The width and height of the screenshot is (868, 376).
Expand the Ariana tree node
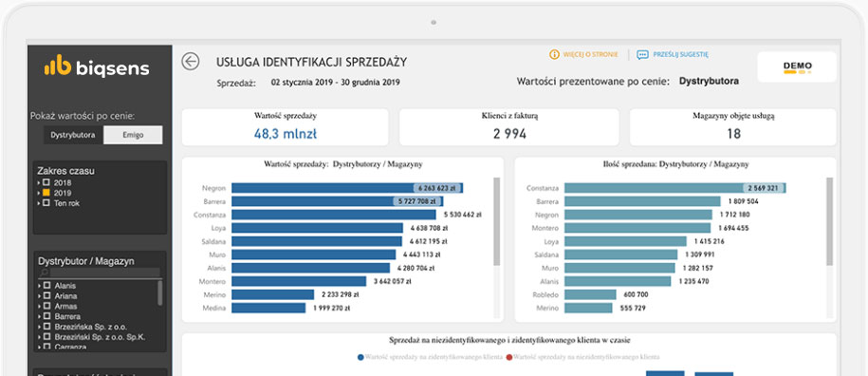pyautogui.click(x=39, y=296)
